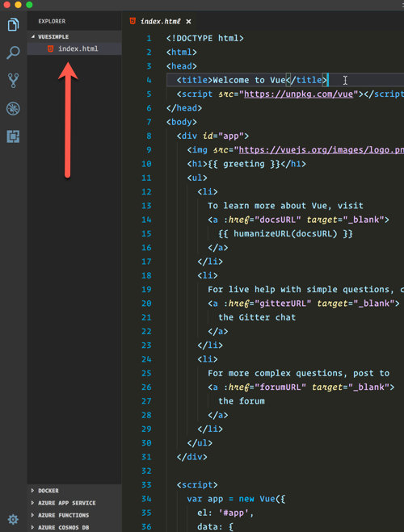
Task: Select index.html in the explorer tree
Action: click(74, 48)
